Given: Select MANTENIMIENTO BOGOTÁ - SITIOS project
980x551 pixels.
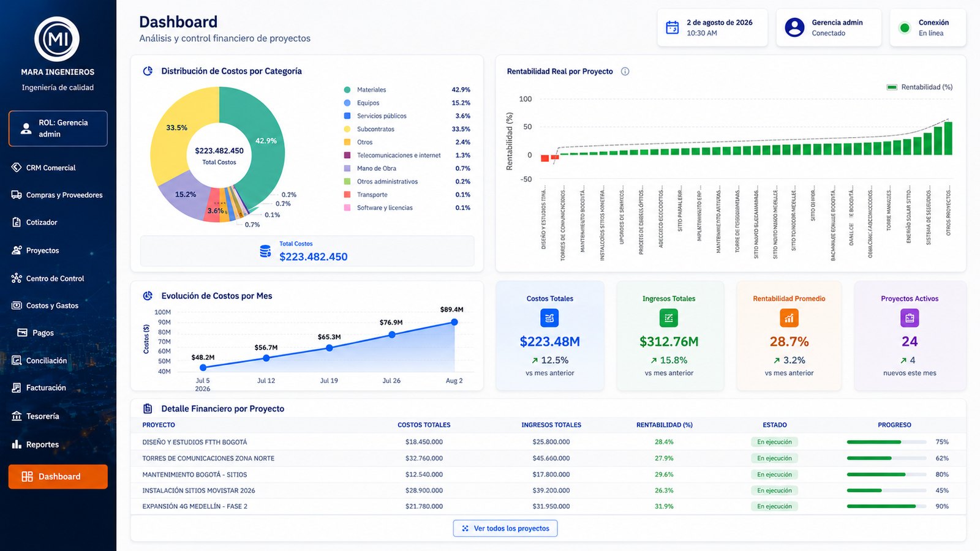Looking at the screenshot, I should pos(548,474).
